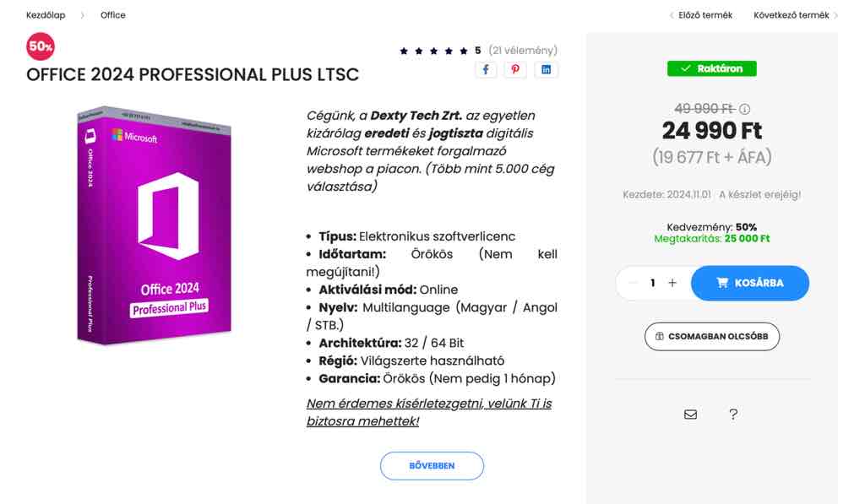Click the five-star rating
This screenshot has height=504, width=865.
(433, 51)
